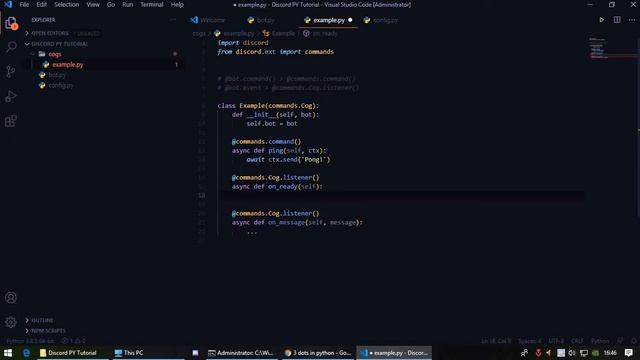This screenshot has width=640, height=360.
Task: Open Windows Action Center notifications
Action: (629, 353)
